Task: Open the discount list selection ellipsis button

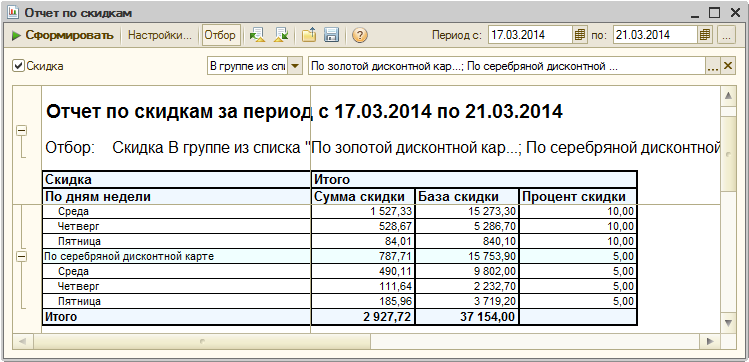Action: click(713, 66)
